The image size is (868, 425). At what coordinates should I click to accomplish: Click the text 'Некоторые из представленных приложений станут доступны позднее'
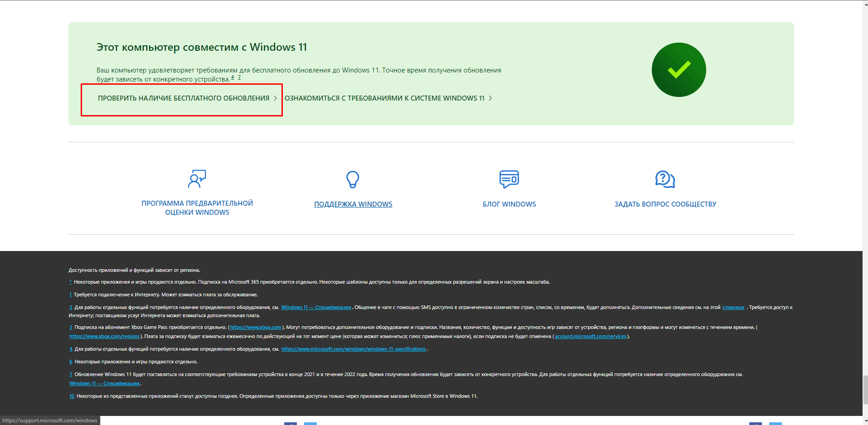click(x=157, y=396)
